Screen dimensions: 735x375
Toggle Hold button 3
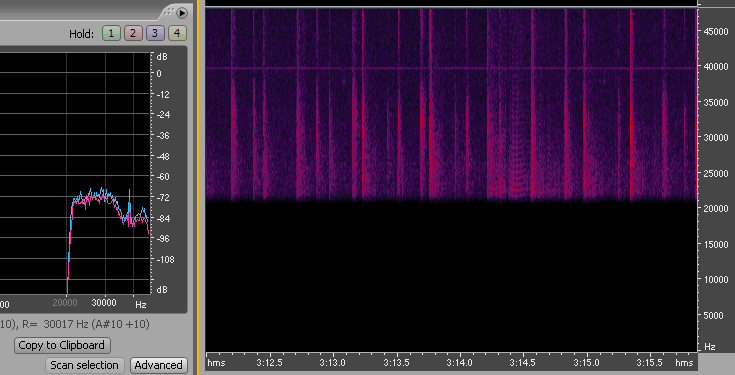pyautogui.click(x=155, y=33)
